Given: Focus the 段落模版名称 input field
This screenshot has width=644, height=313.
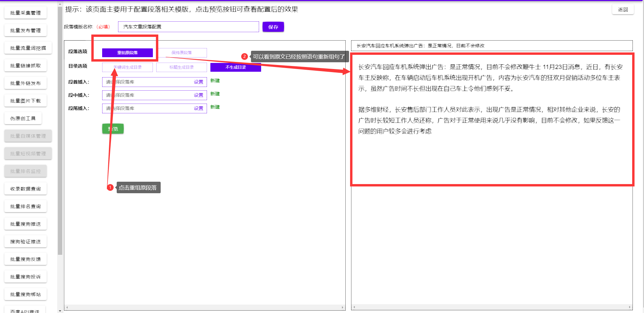Looking at the screenshot, I should click(x=188, y=27).
